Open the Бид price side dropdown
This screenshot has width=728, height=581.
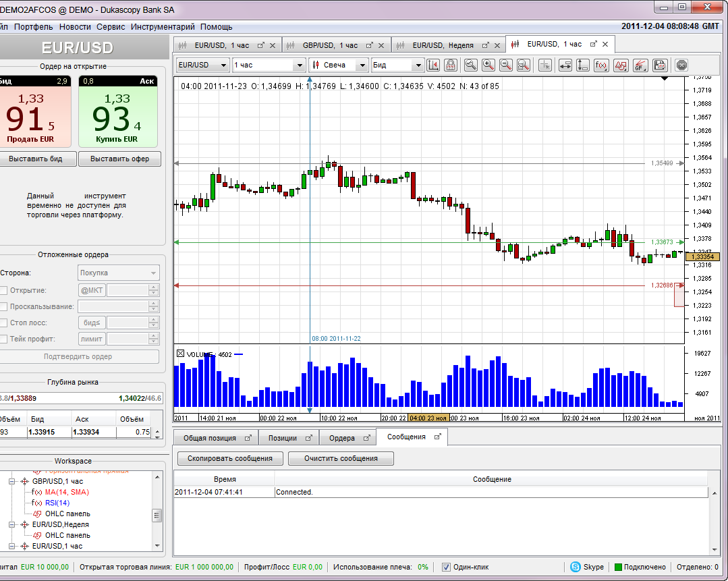pyautogui.click(x=418, y=65)
